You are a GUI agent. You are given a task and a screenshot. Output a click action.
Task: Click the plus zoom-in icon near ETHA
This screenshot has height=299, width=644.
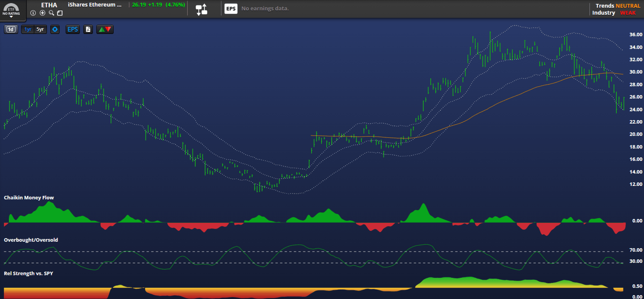42,13
